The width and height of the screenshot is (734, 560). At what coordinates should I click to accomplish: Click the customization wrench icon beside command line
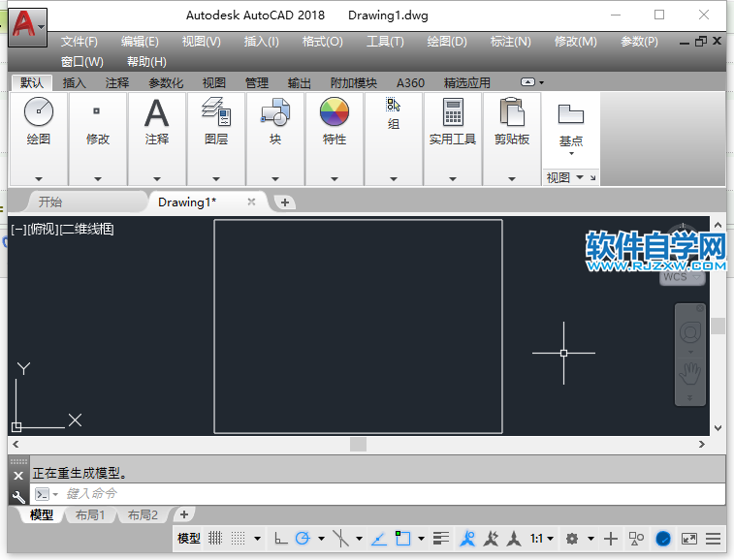(18, 495)
